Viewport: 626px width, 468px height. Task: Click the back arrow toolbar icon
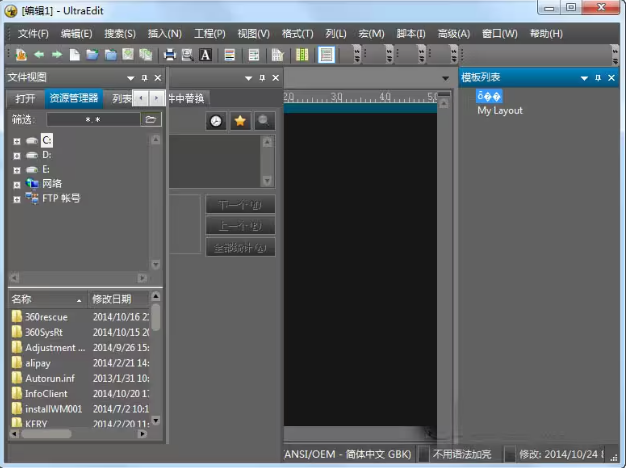click(39, 55)
